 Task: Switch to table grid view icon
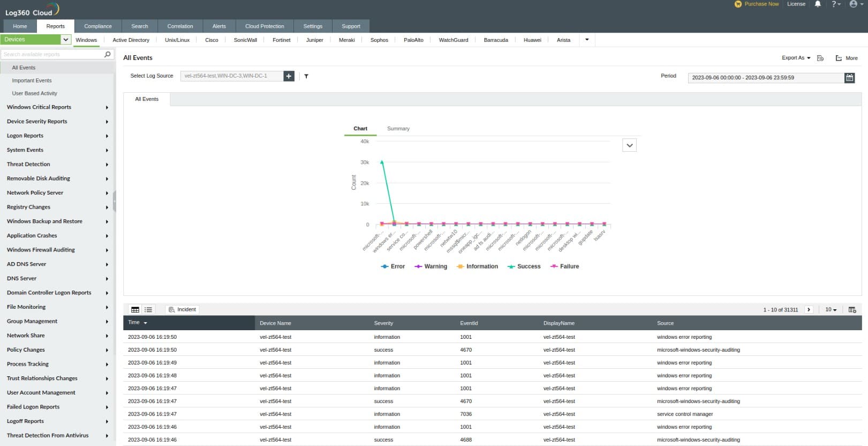[x=135, y=309]
